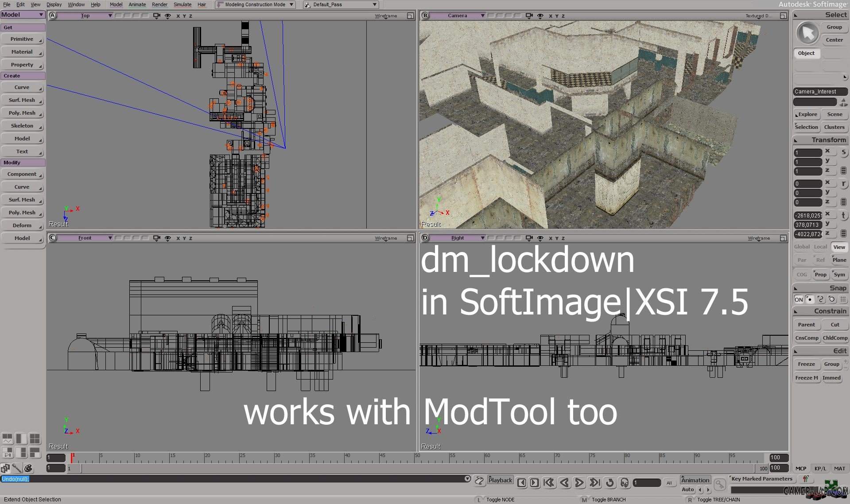This screenshot has height=504, width=850.
Task: Open the Front viewport view dropdown
Action: [x=85, y=238]
